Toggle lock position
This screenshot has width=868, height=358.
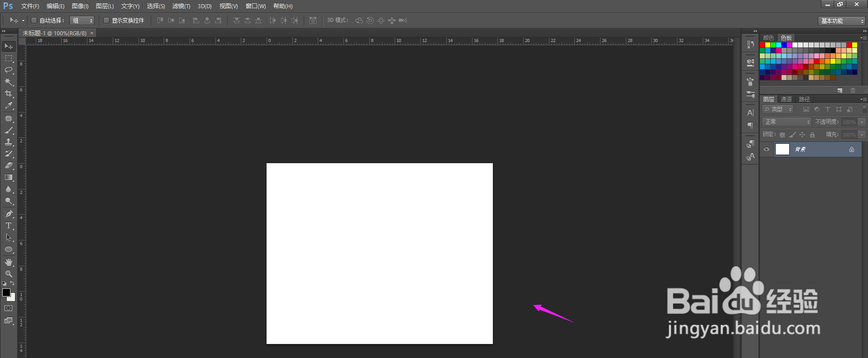(x=802, y=135)
